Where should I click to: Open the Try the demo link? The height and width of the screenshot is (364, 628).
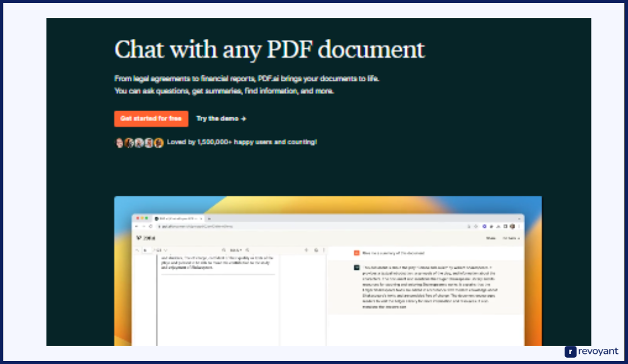[221, 119]
